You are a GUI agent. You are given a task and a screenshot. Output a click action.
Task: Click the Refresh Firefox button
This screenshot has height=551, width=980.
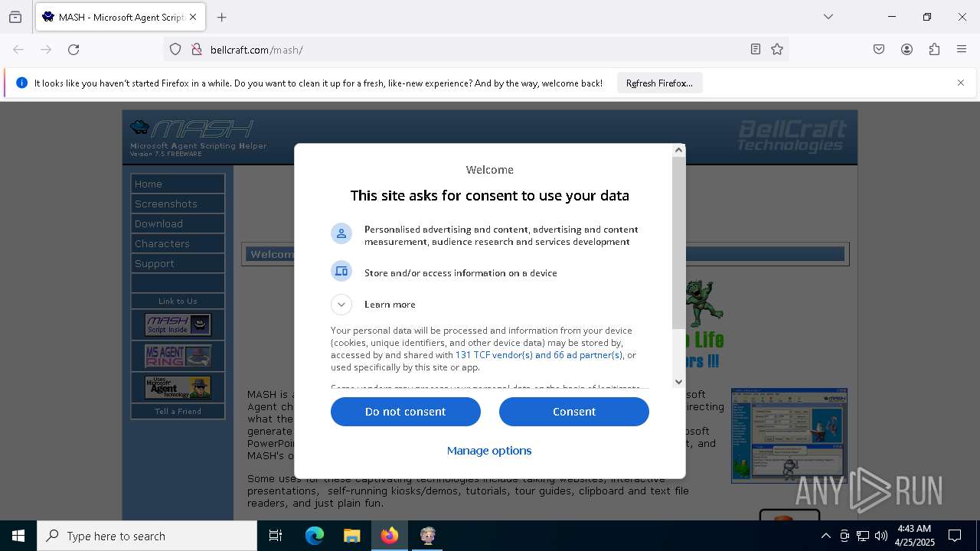659,83
